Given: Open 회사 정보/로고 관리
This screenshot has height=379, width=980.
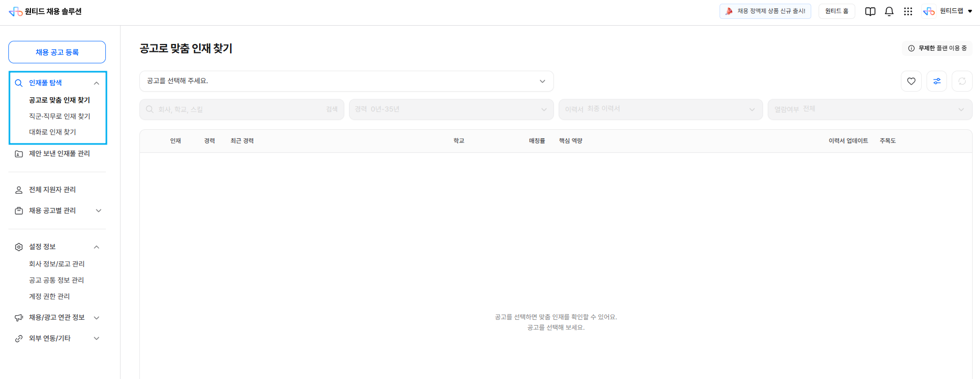Looking at the screenshot, I should (57, 264).
